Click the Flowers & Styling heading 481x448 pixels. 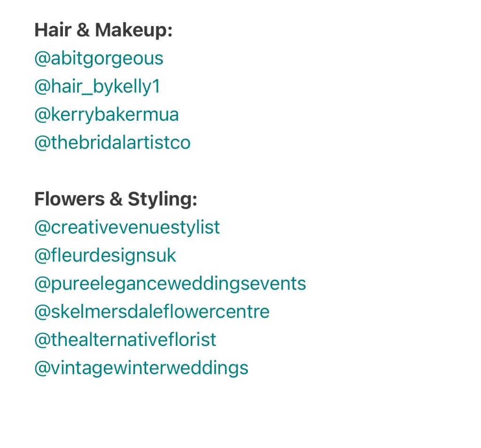point(116,199)
